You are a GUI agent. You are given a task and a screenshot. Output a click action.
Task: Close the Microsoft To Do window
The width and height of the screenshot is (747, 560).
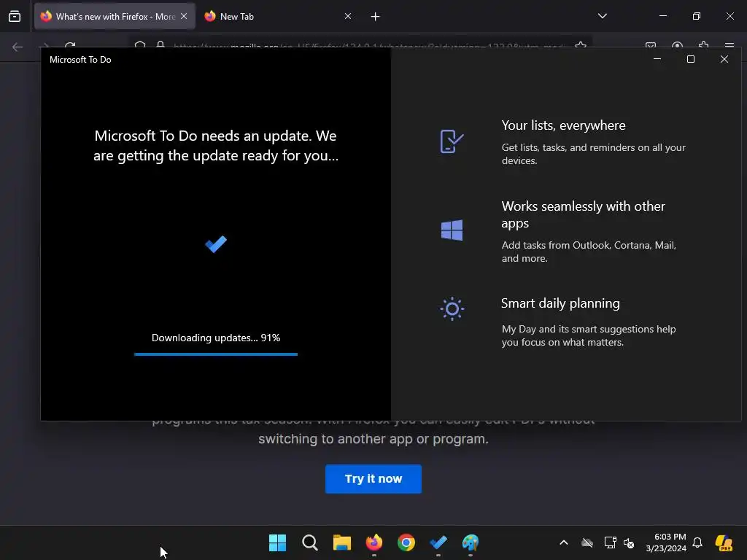[x=724, y=59]
